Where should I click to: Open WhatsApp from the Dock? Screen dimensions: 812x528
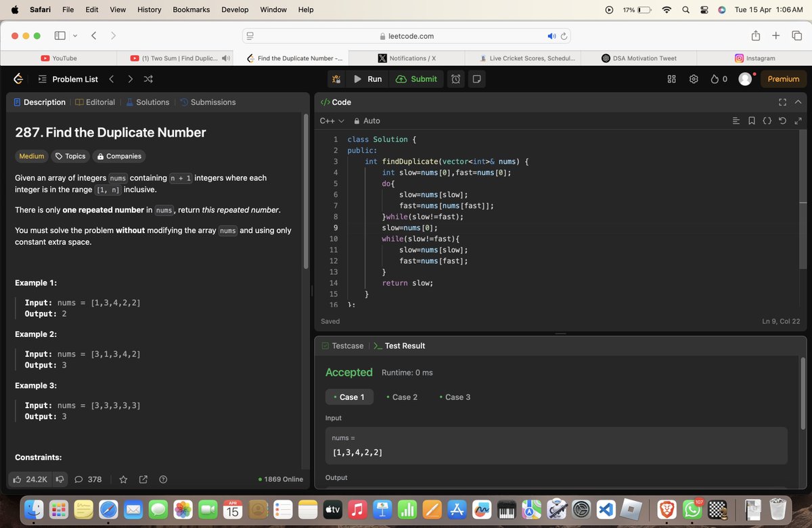tap(692, 509)
